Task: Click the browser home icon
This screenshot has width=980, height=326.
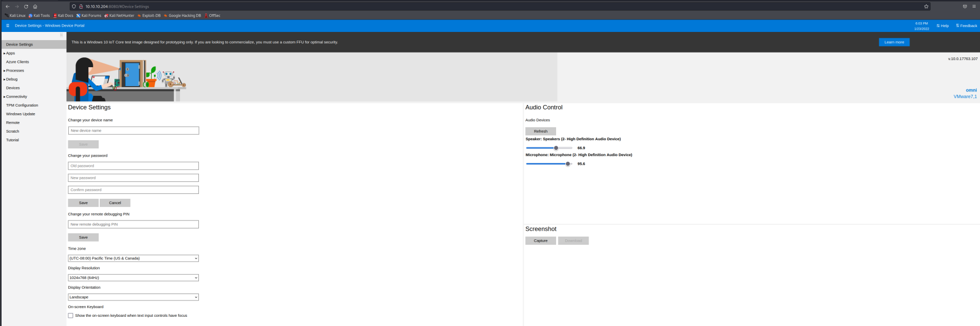Action: pos(35,6)
